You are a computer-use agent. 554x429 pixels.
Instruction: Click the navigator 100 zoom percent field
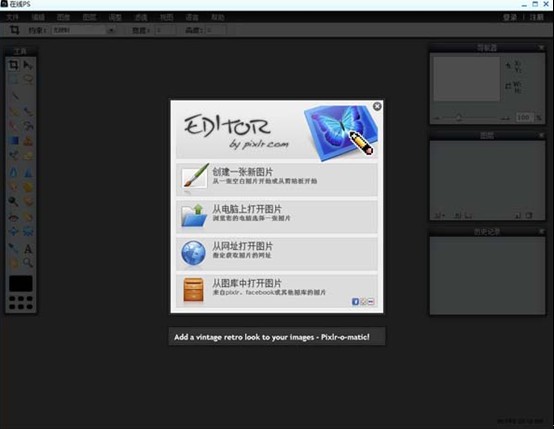coord(524,117)
